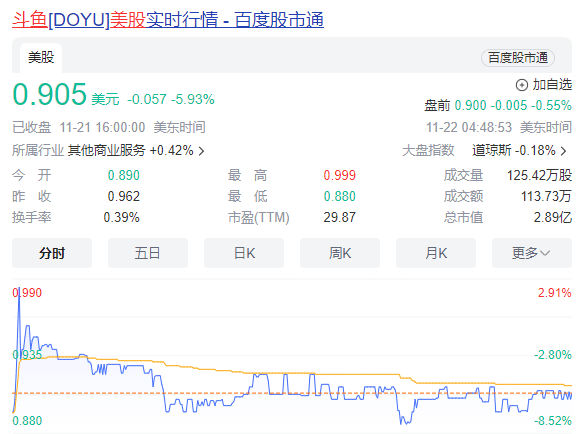
Task: Click the plus icon beside 加自选
Action: pos(521,85)
